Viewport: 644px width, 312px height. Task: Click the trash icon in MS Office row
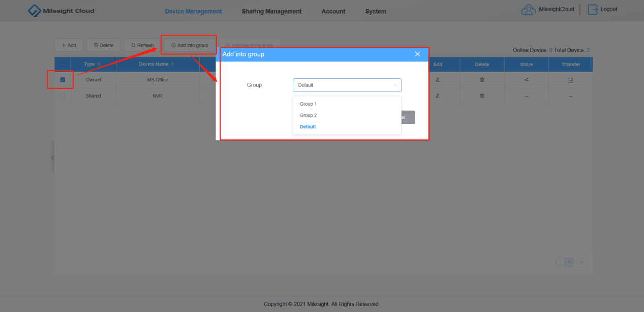[482, 80]
